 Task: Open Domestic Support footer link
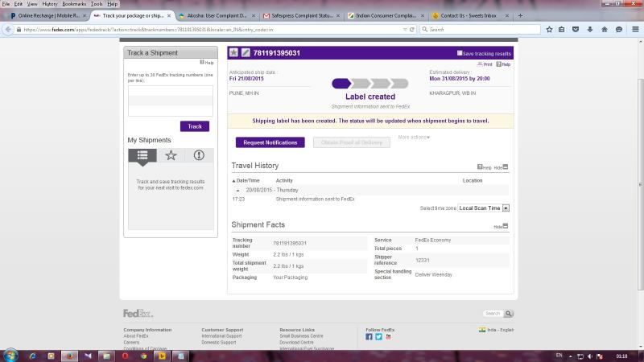219,343
